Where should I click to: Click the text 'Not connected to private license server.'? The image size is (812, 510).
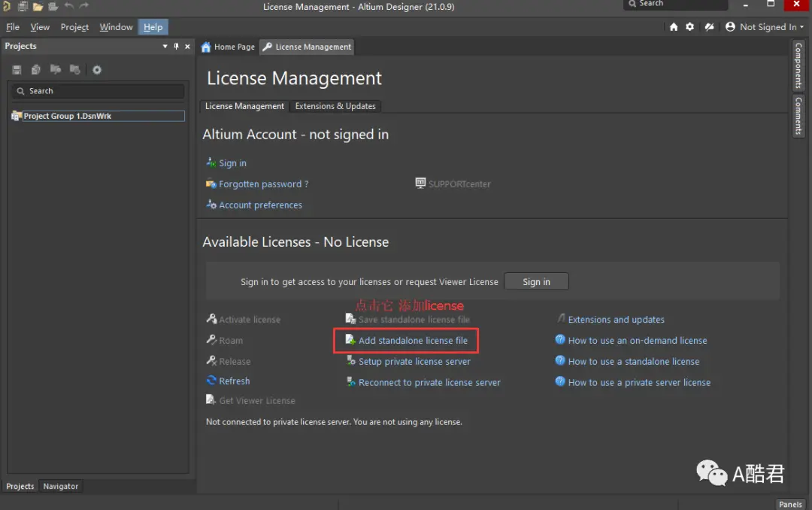pyautogui.click(x=279, y=422)
